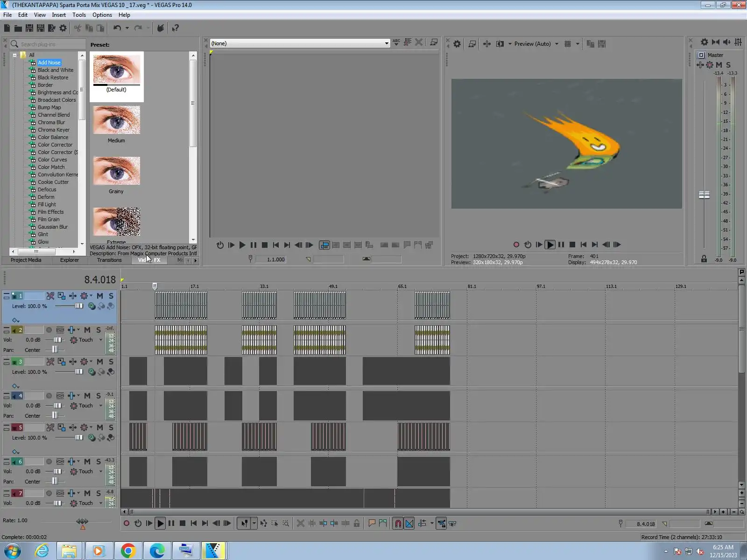Open Google Chrome from the taskbar
The image size is (747, 560).
[128, 551]
